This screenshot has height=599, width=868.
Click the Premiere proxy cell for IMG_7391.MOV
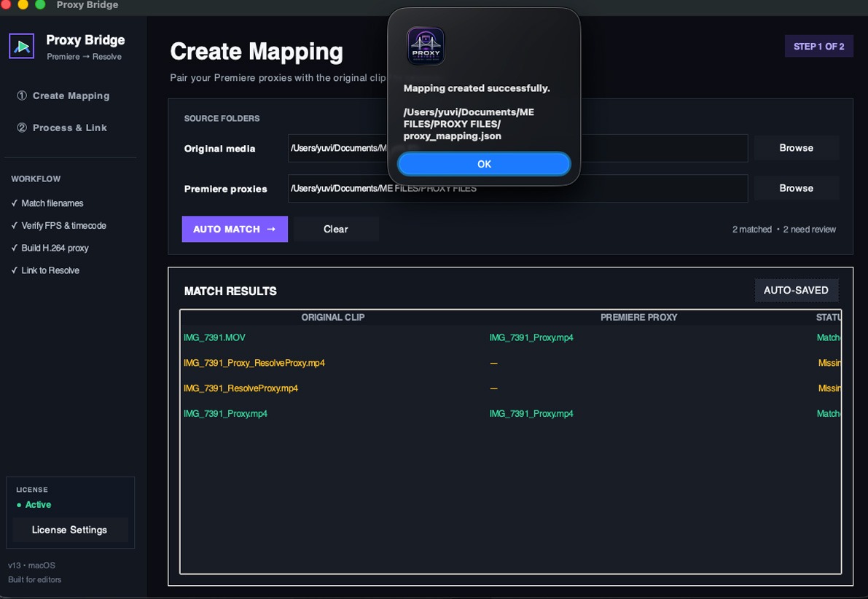[x=531, y=337]
